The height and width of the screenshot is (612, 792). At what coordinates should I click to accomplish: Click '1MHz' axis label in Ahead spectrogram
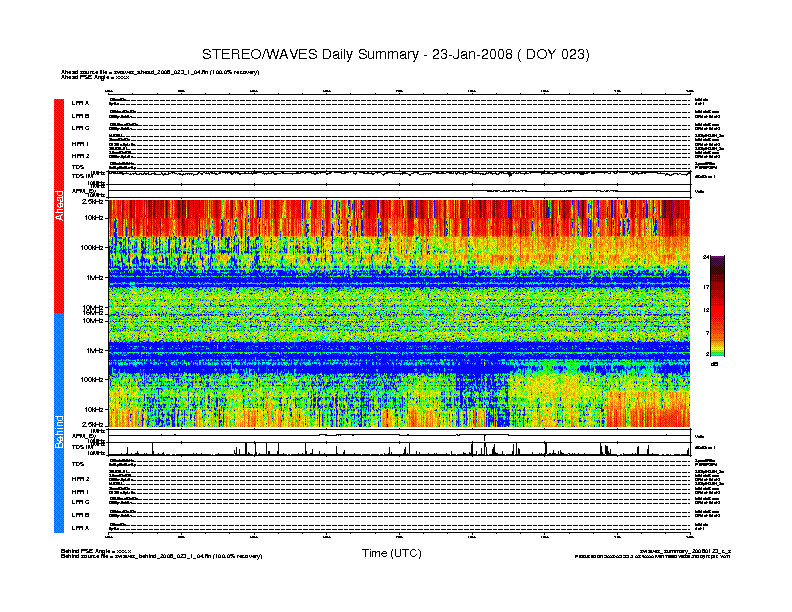(95, 278)
